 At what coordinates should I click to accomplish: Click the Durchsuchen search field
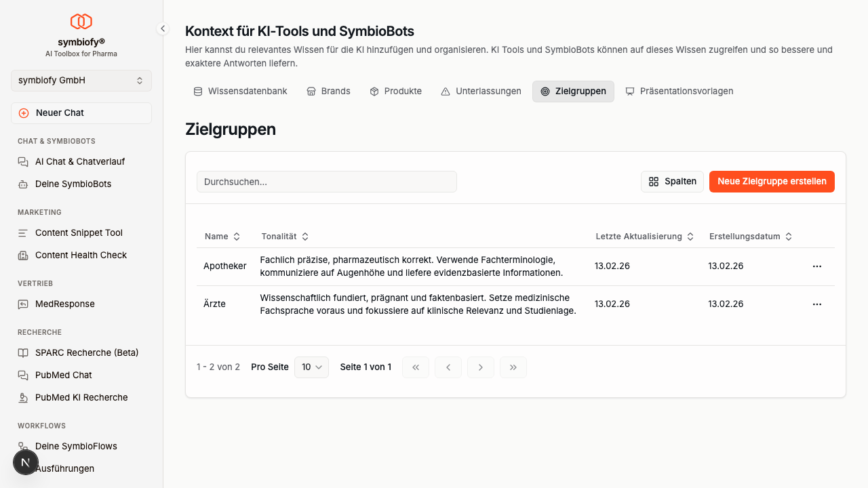coord(326,182)
